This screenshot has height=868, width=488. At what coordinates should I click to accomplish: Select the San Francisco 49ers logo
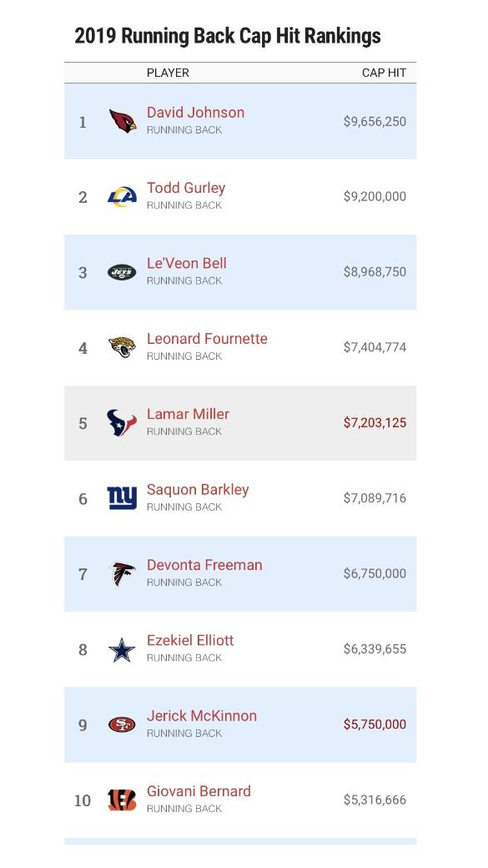tap(122, 724)
